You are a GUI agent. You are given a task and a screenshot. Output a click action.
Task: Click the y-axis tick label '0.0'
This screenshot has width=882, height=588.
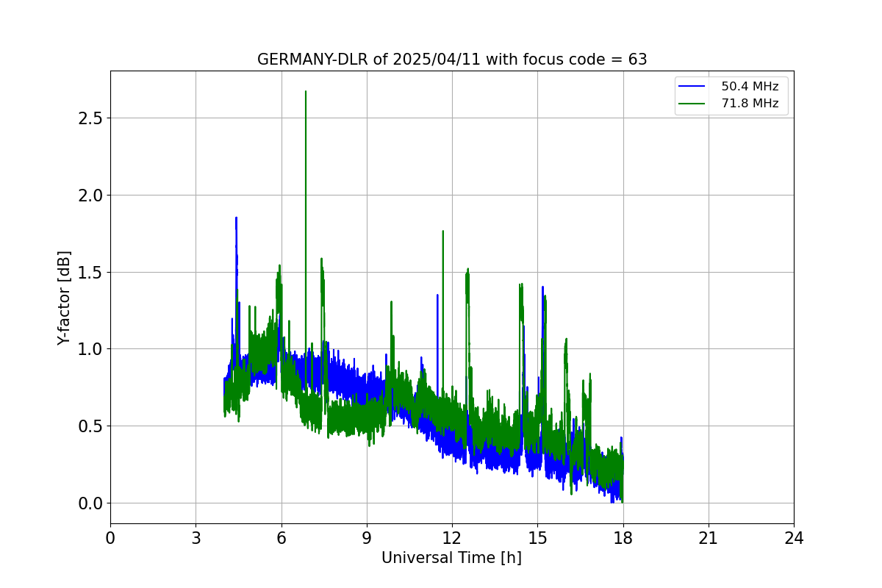click(x=91, y=503)
